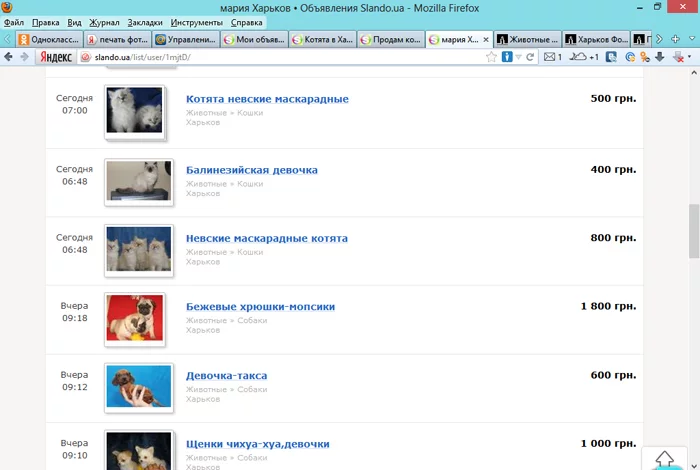Click the blue VK-style toolbar icon

click(x=611, y=57)
